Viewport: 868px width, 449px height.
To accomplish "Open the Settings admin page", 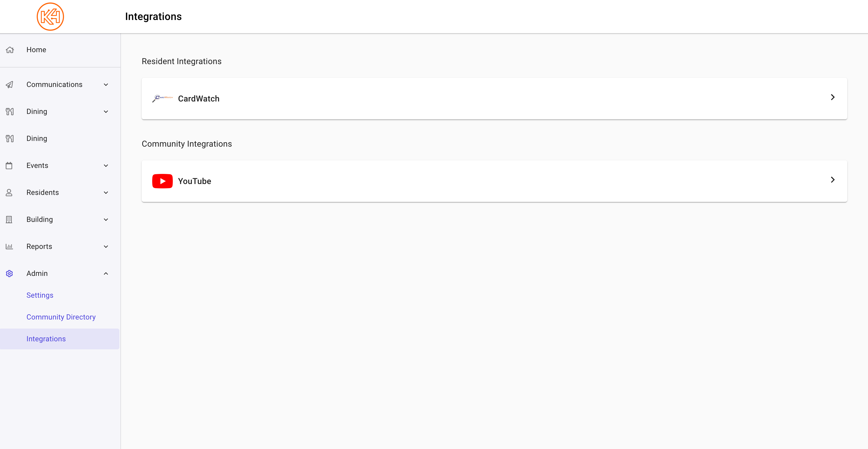I will [x=40, y=295].
